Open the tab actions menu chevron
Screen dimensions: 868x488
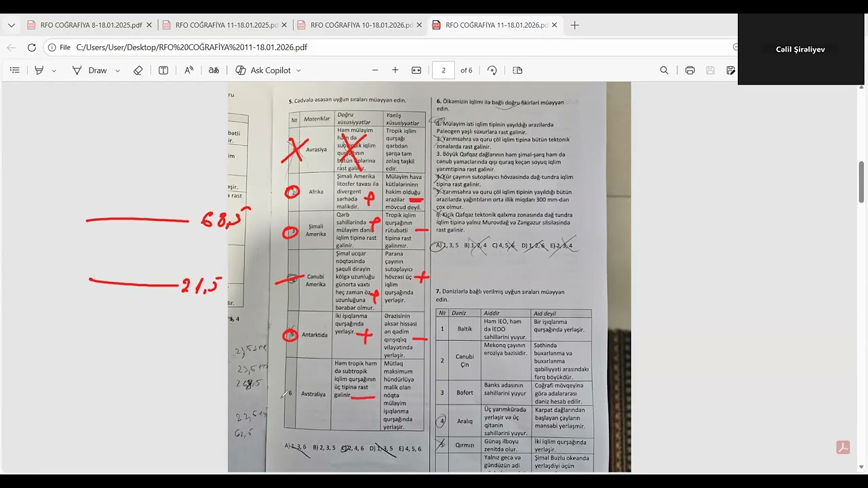pyautogui.click(x=12, y=25)
